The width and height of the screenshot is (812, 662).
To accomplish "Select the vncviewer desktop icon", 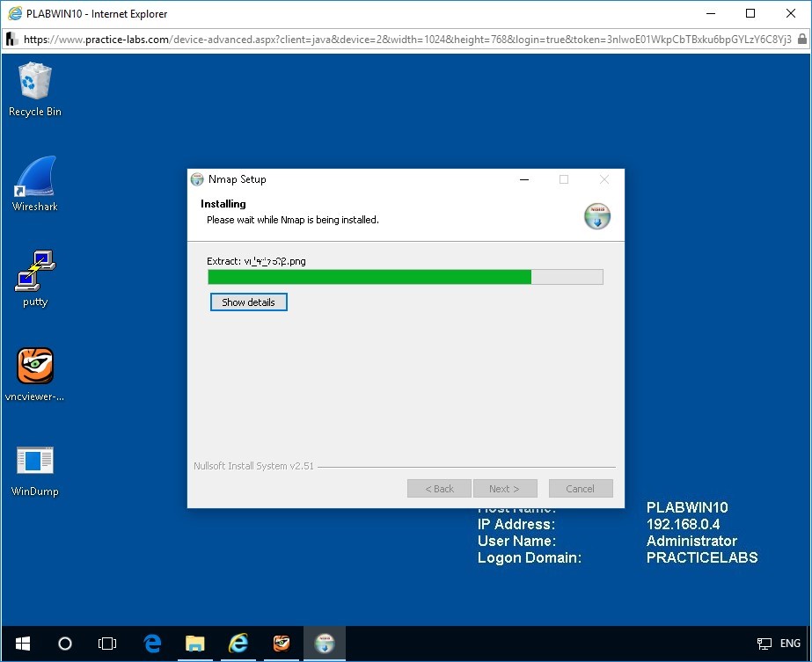I will point(34,374).
